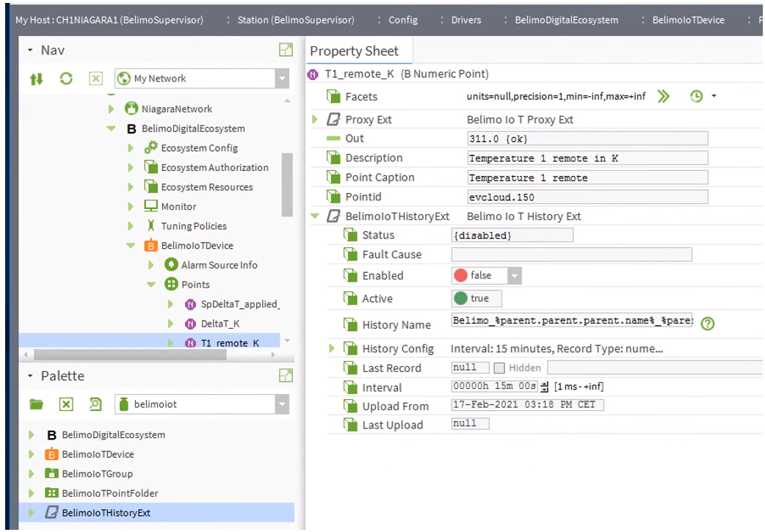Click Nav tree horizontal scrollbar
Viewport: 765px width, 532px height.
130,354
